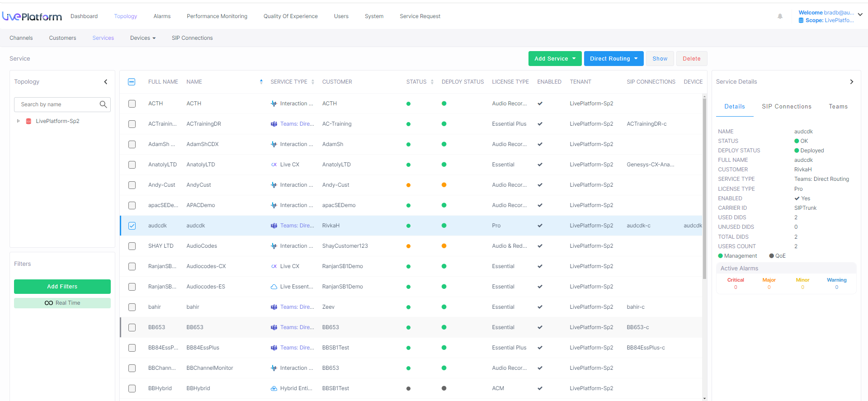868x401 pixels.
Task: Uncheck the audcdk row checkbox
Action: 132,226
